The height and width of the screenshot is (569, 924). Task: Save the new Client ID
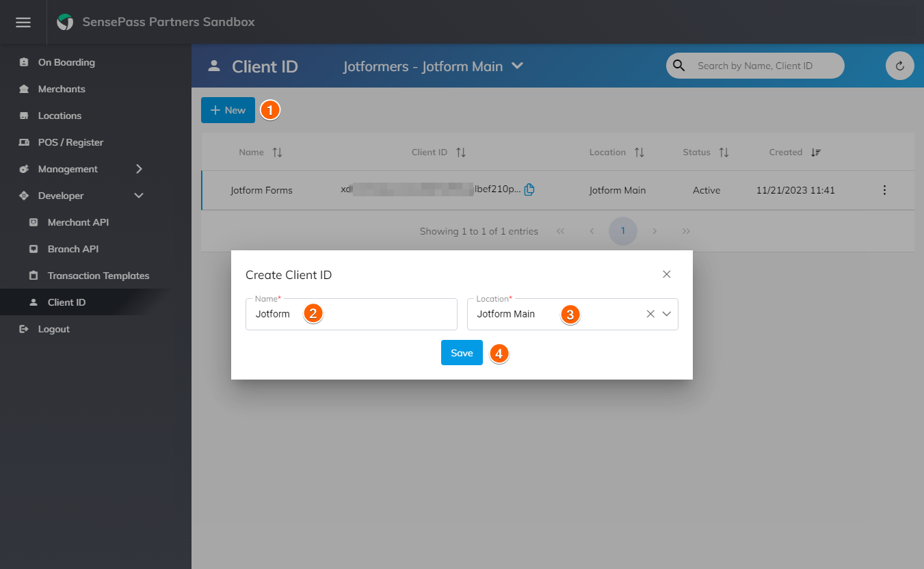tap(462, 353)
